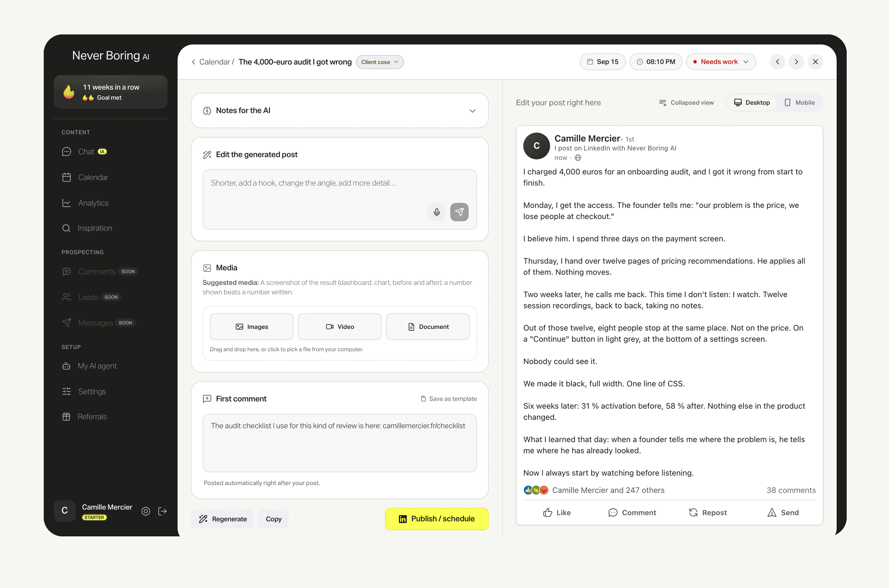The image size is (889, 588).
Task: Send the edit instruction with paper-plane icon
Action: [459, 212]
